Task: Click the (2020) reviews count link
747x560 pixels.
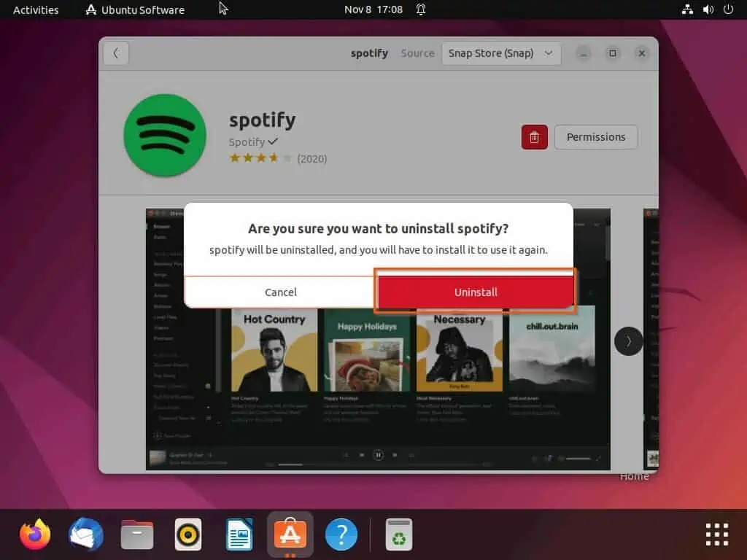Action: click(x=312, y=158)
